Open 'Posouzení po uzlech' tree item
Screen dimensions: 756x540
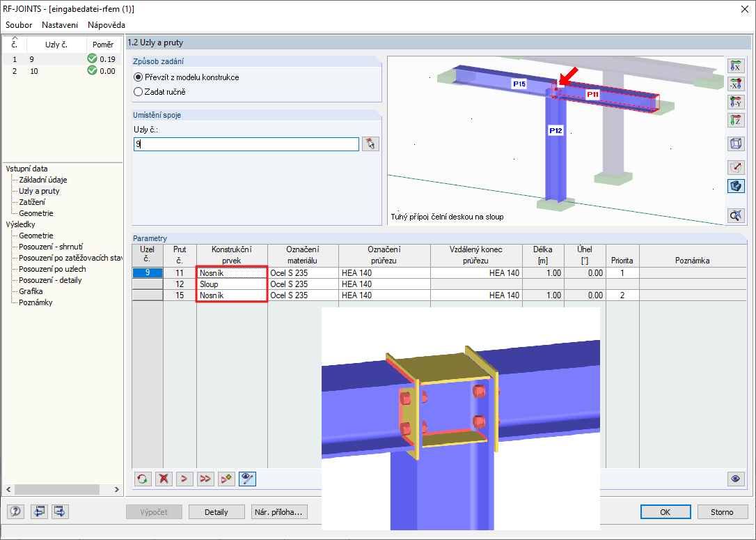coord(52,269)
